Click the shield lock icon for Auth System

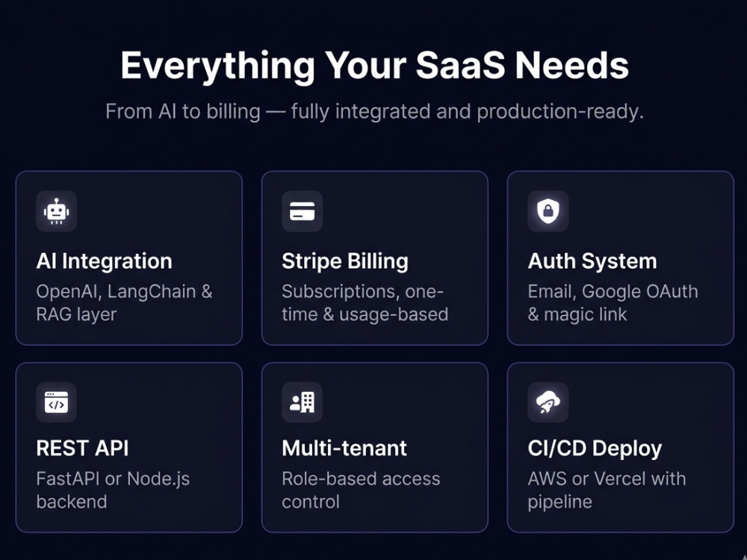pos(548,211)
